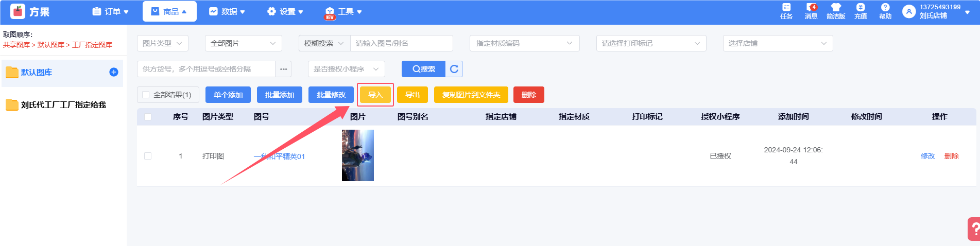Click the 打印图 type cell
This screenshot has height=246, width=980.
(213, 156)
